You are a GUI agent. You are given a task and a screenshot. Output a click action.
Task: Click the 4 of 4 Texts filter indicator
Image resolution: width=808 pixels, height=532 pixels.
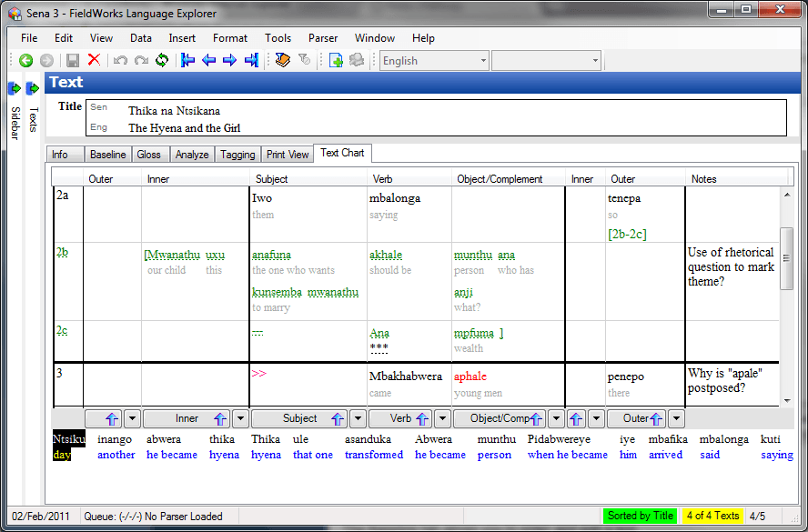click(x=712, y=516)
